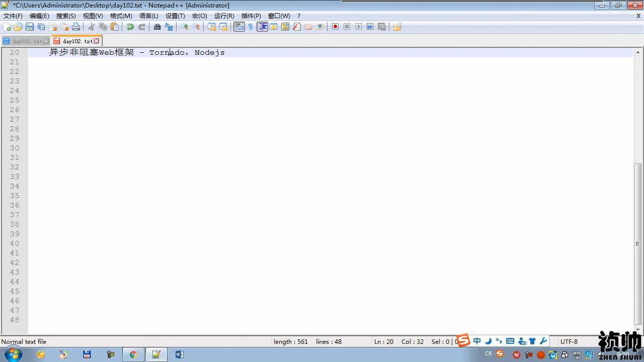644x362 pixels.
Task: Open the 窗口(W) menu
Action: tap(279, 16)
